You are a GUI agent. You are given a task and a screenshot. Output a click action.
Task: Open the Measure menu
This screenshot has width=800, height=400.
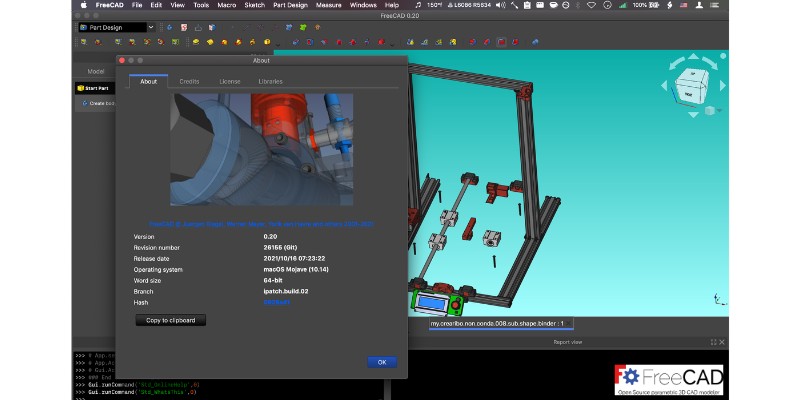click(329, 5)
